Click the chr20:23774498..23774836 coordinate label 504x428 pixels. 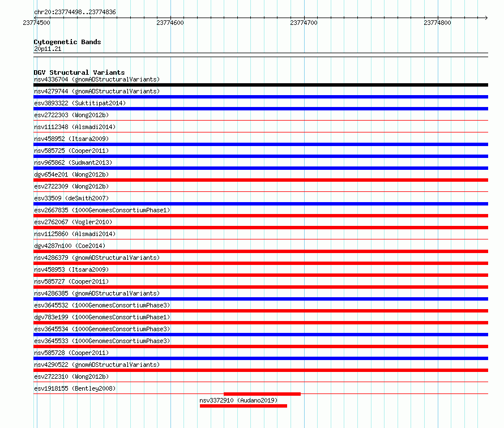pyautogui.click(x=75, y=12)
